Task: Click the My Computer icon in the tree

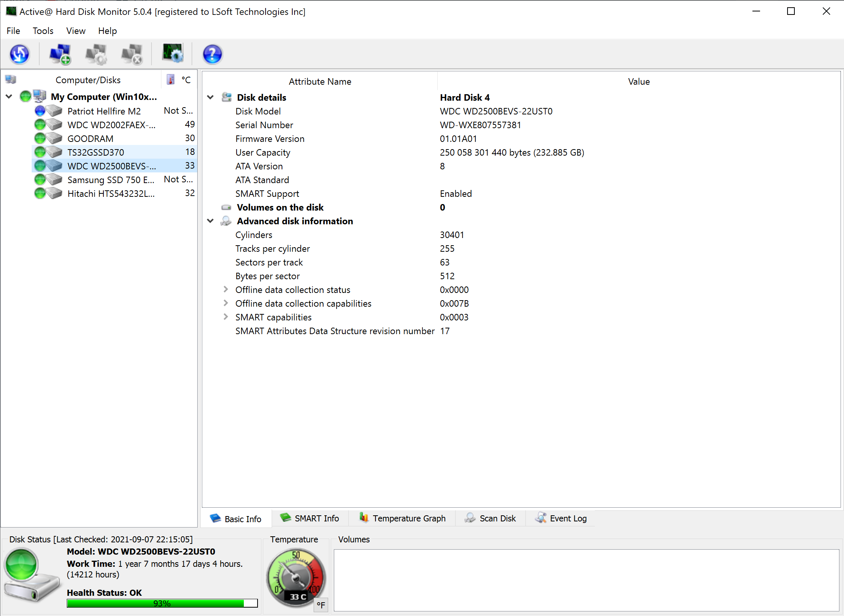Action: coord(39,97)
